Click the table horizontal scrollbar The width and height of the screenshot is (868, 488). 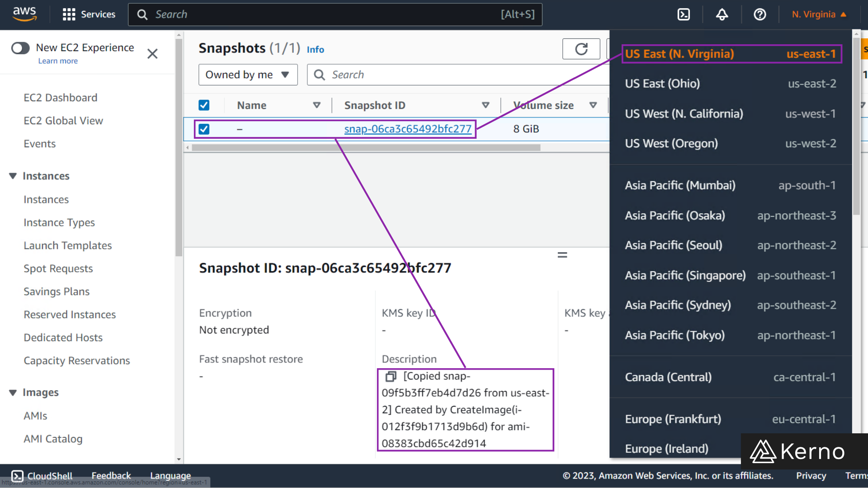click(x=366, y=148)
